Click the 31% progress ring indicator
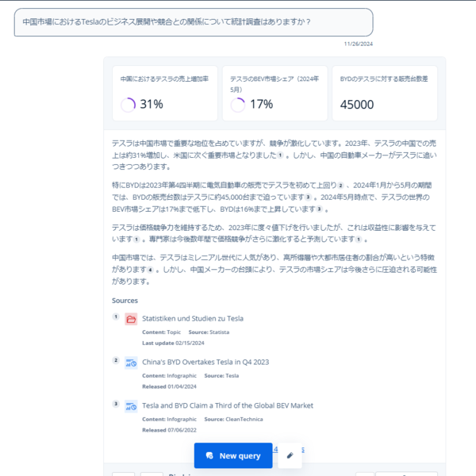 pyautogui.click(x=128, y=105)
